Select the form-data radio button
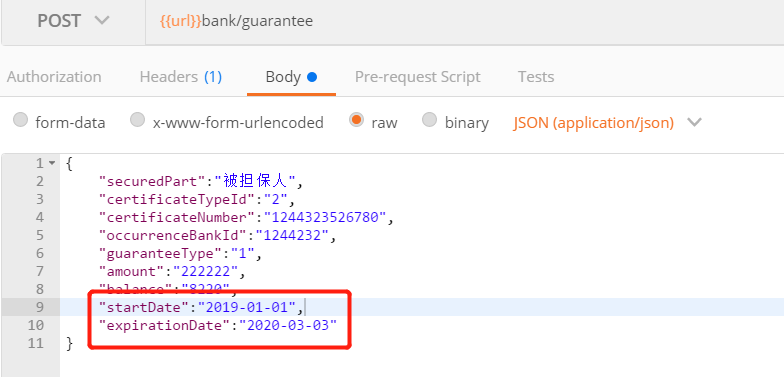Screen dimensions: 784x377 click(20, 120)
